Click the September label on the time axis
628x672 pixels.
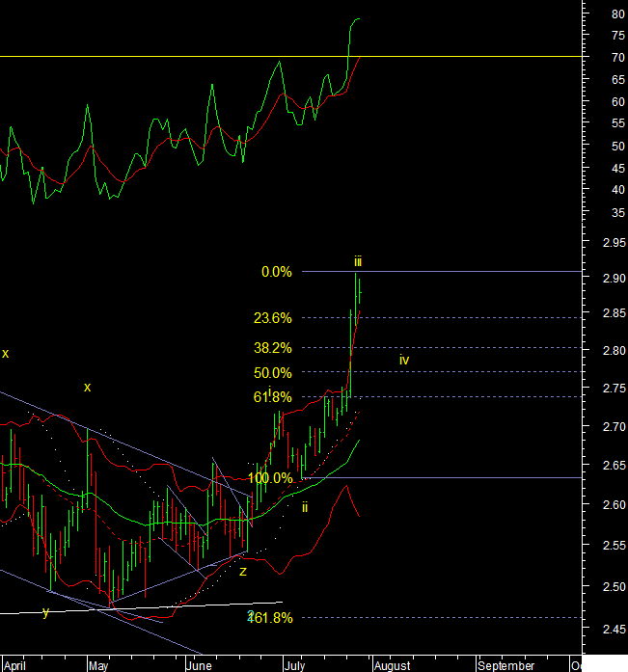tap(506, 666)
